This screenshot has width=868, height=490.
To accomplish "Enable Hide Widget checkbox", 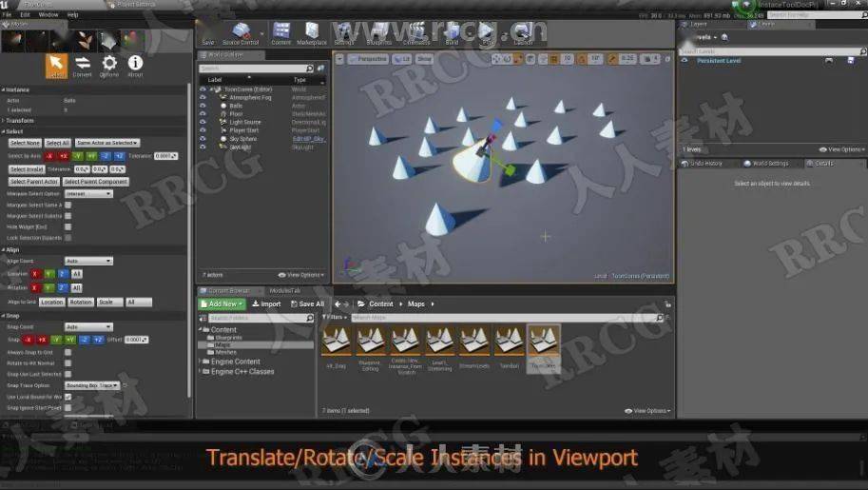I will point(68,226).
